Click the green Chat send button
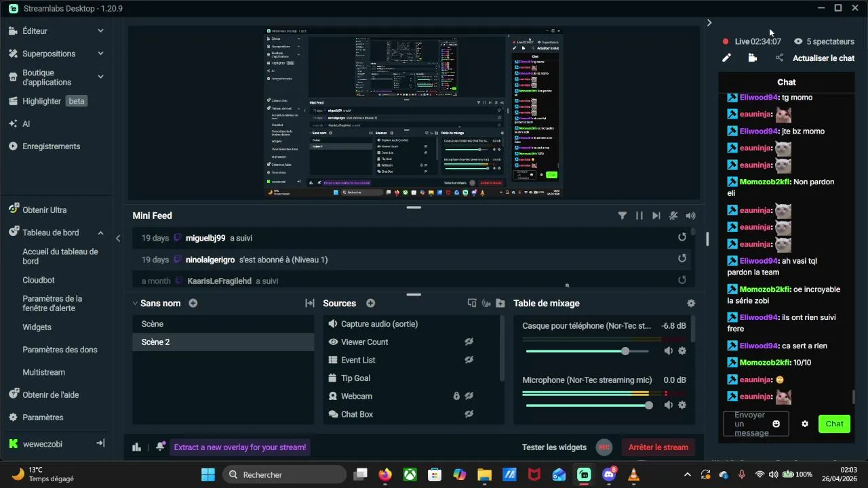Image resolution: width=868 pixels, height=488 pixels. [834, 424]
